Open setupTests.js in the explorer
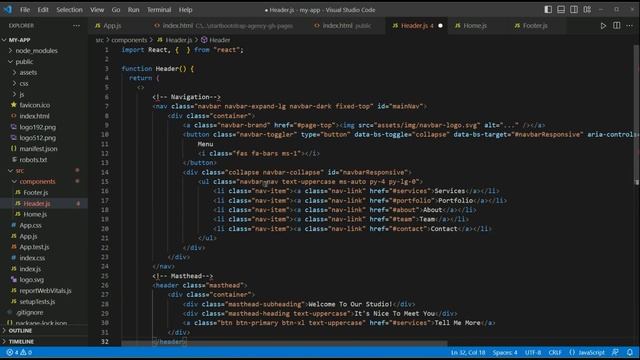This screenshot has width=640, height=360. click(44, 302)
